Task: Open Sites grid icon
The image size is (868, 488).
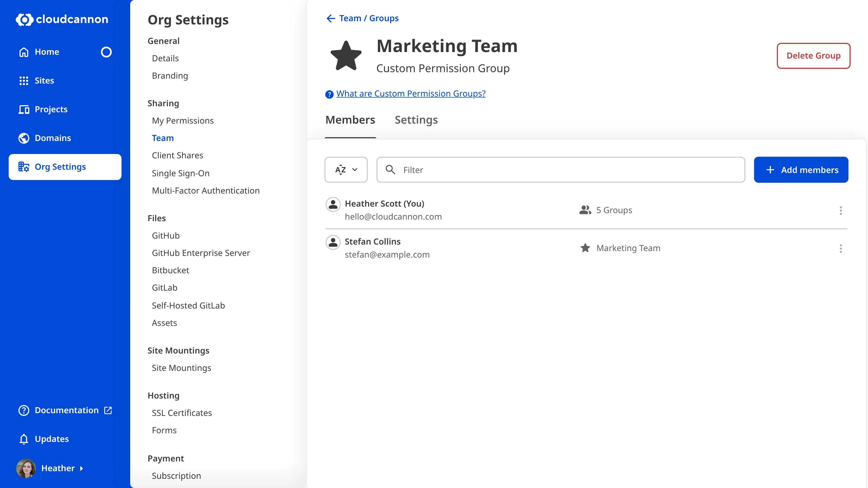Action: (24, 81)
